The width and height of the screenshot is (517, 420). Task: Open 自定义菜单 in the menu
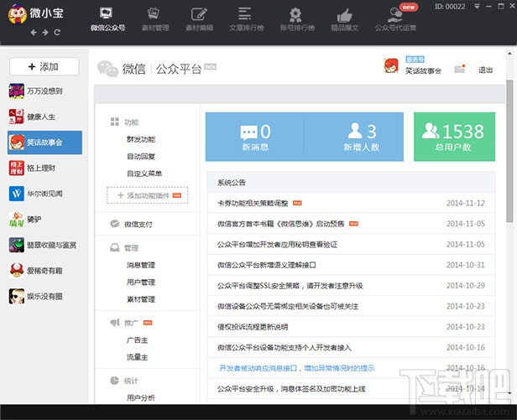(144, 174)
